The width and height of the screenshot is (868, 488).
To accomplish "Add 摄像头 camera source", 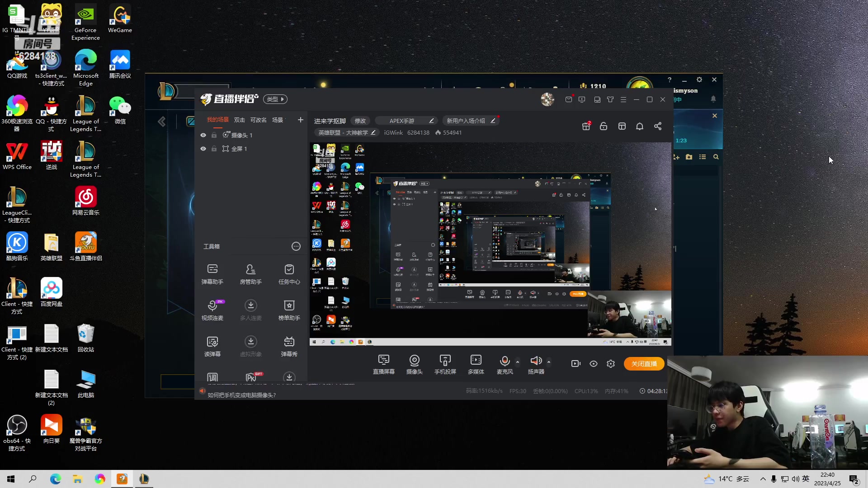I will pyautogui.click(x=414, y=364).
